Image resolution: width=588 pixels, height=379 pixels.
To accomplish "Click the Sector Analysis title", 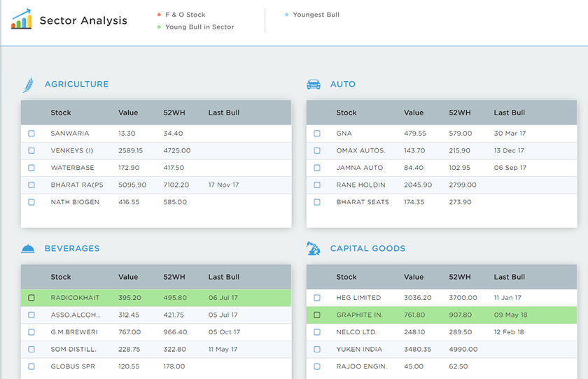I will click(x=83, y=20).
